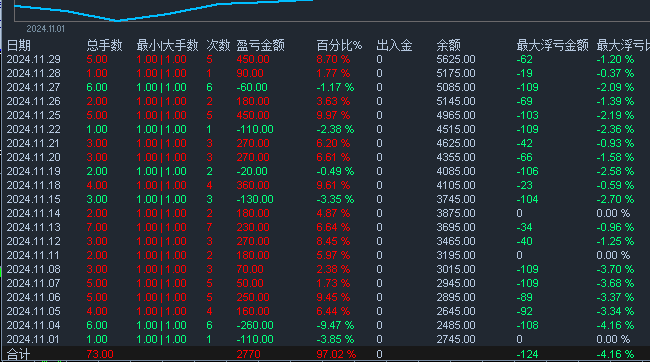Click profit value -130.00
The width and height of the screenshot is (650, 362).
(255, 199)
